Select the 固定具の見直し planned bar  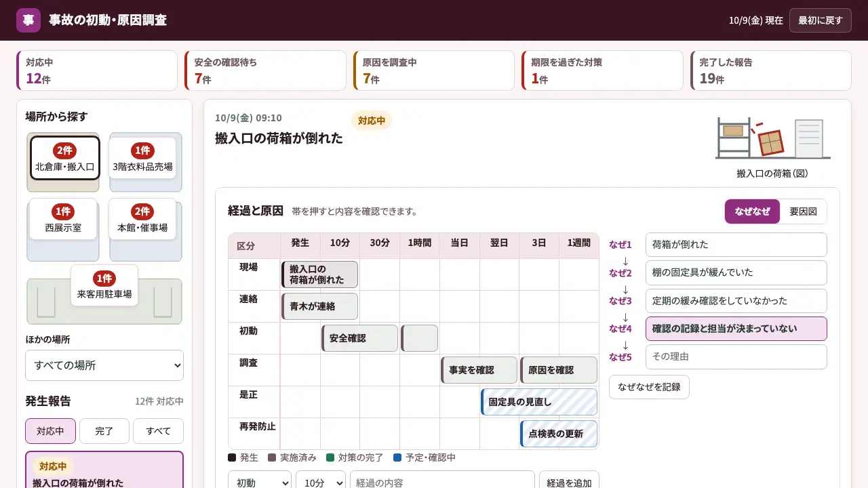point(539,402)
